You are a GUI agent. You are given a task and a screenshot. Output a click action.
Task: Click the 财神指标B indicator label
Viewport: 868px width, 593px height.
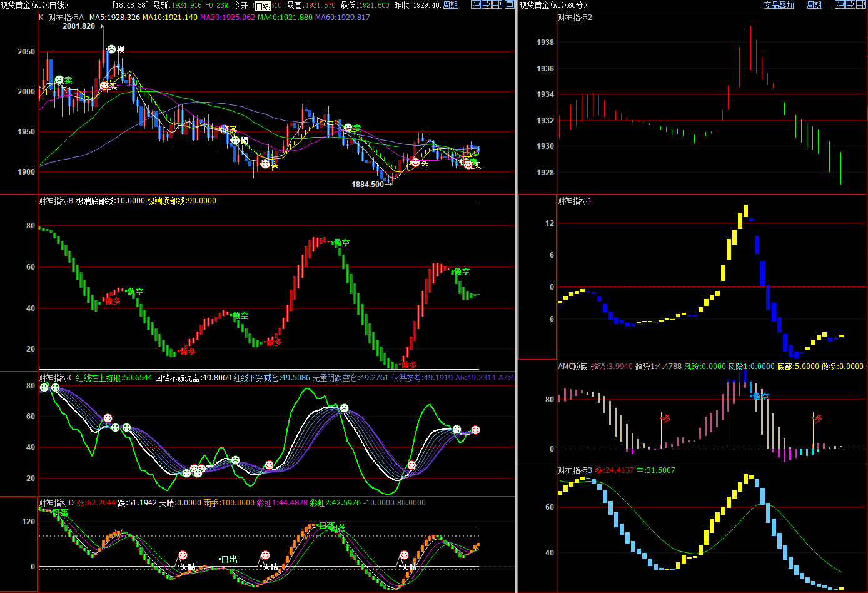(x=56, y=201)
